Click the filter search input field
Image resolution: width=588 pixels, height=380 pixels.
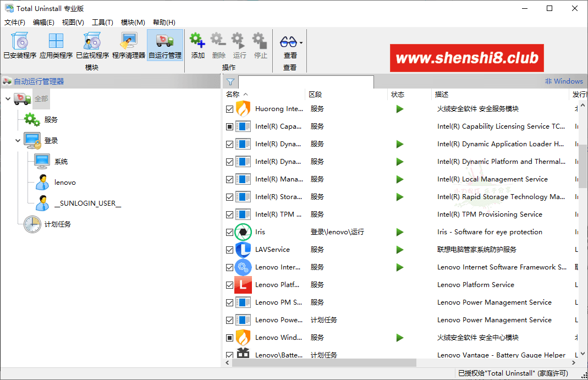306,82
